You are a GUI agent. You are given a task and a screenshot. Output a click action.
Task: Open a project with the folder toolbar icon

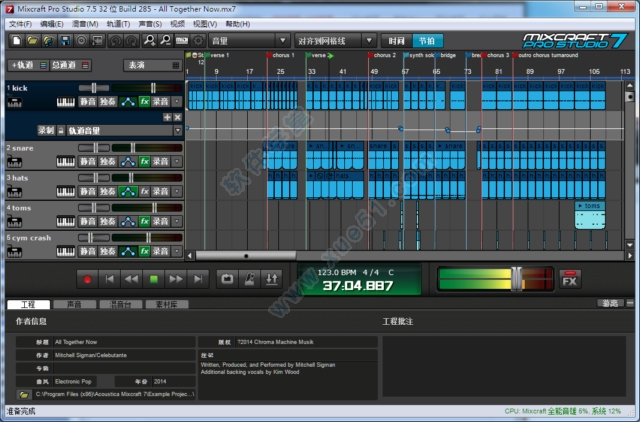(33, 40)
